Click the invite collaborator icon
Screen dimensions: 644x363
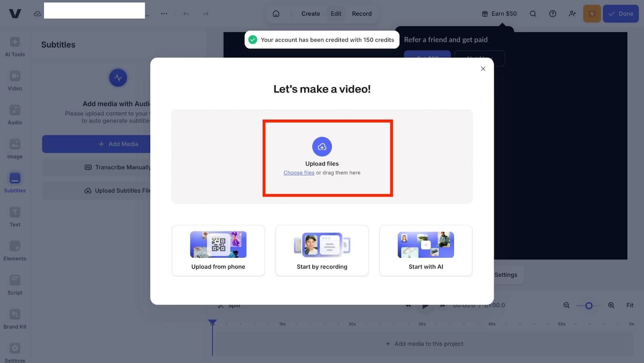(572, 14)
